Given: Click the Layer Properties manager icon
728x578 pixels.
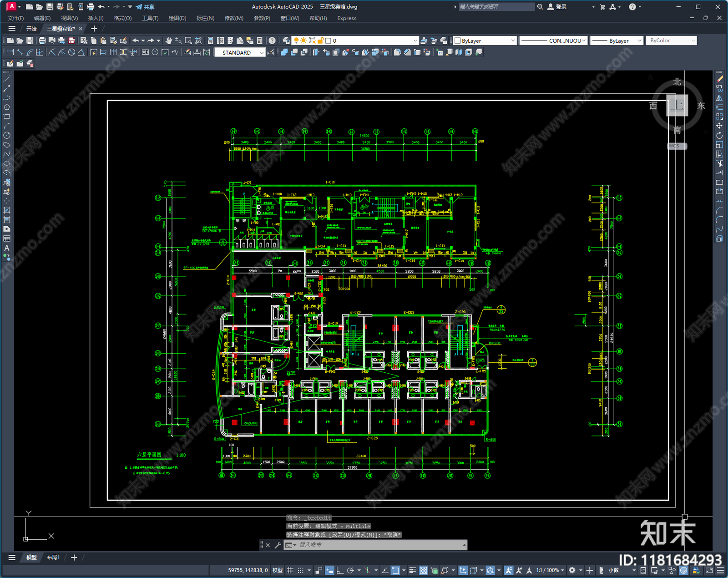Looking at the screenshot, I should pos(286,41).
